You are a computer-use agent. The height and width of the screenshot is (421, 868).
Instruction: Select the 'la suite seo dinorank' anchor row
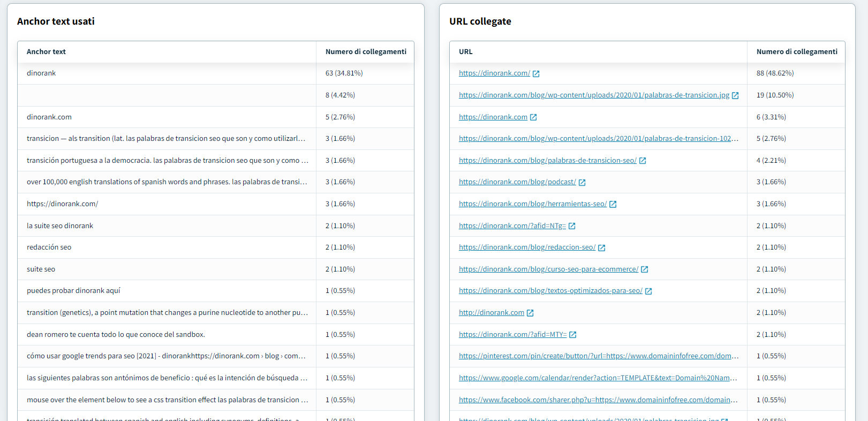click(x=60, y=226)
